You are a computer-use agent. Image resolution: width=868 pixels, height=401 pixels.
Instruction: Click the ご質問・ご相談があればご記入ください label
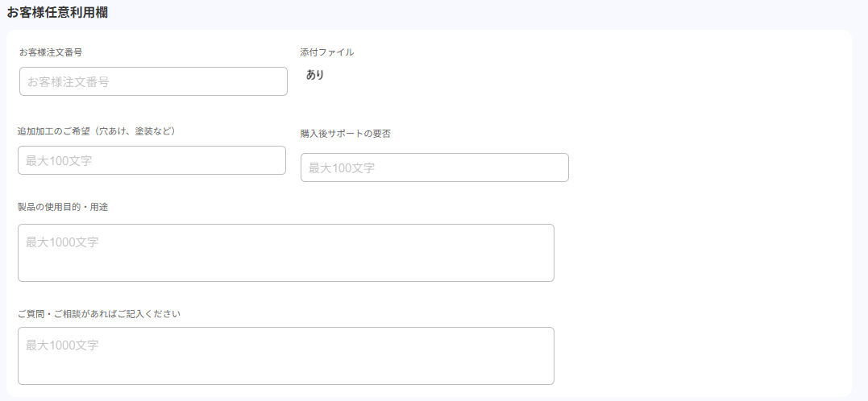coord(99,313)
